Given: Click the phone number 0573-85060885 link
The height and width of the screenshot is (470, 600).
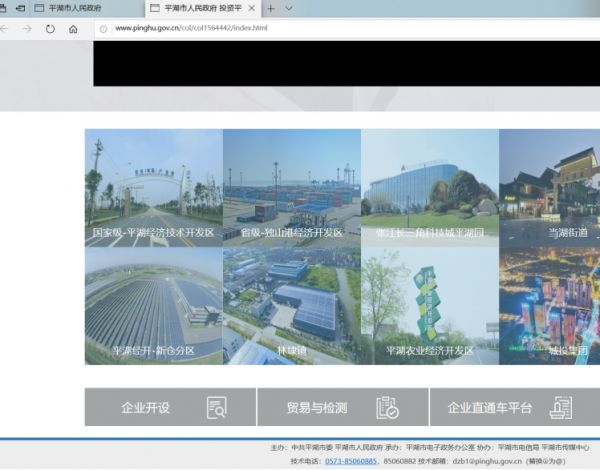Looking at the screenshot, I should [x=350, y=461].
